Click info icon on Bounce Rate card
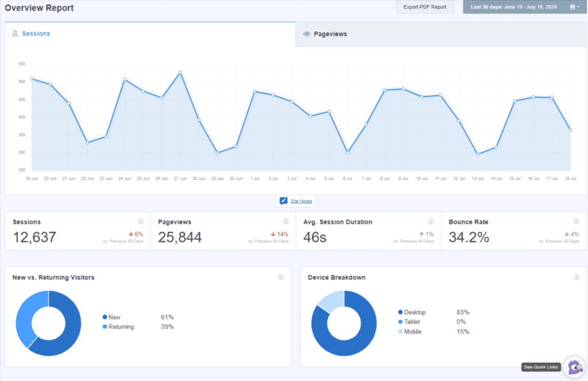The height and width of the screenshot is (381, 588). (x=576, y=221)
